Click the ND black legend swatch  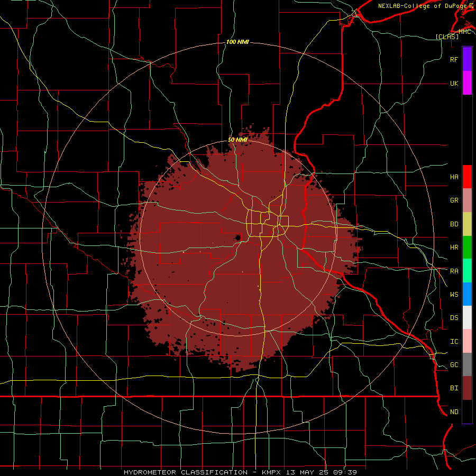pyautogui.click(x=467, y=411)
